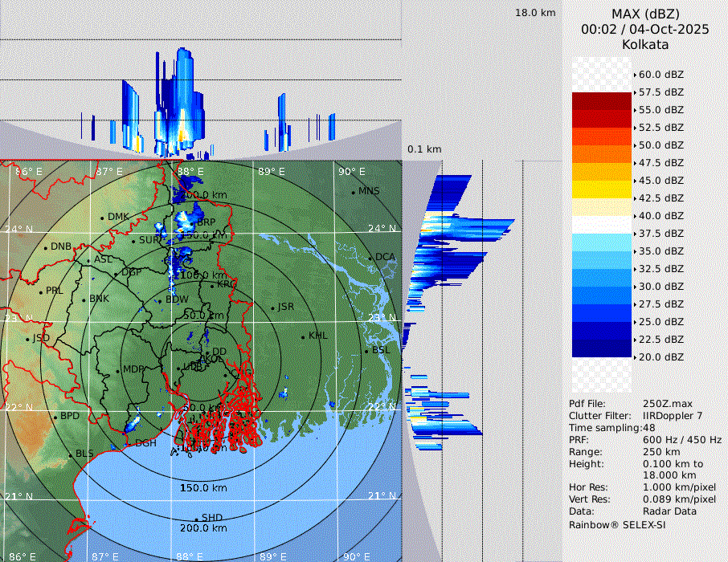The width and height of the screenshot is (728, 562).
Task: Click the yellow swatch below 45.0 dBZ
Action: click(602, 189)
